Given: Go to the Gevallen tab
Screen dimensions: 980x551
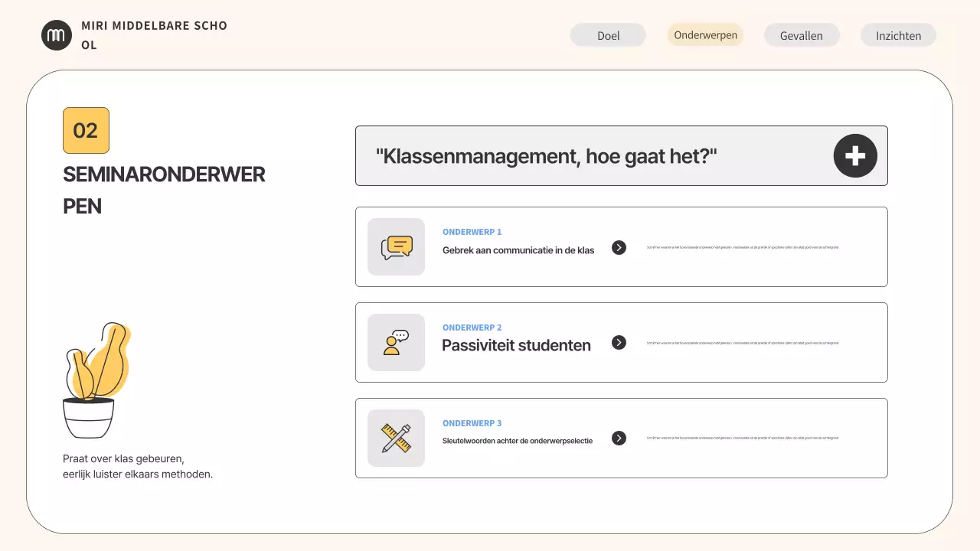Looking at the screenshot, I should coord(802,35).
